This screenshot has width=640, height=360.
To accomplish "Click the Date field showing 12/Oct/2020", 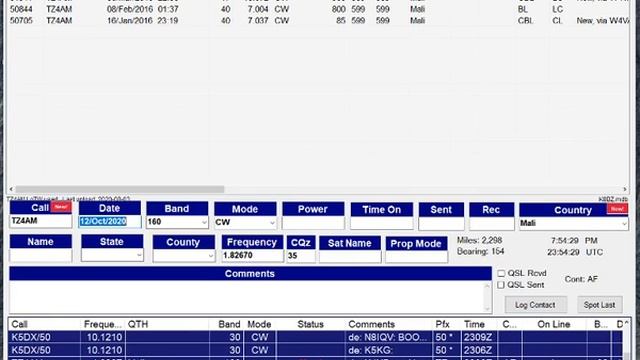I will [109, 221].
